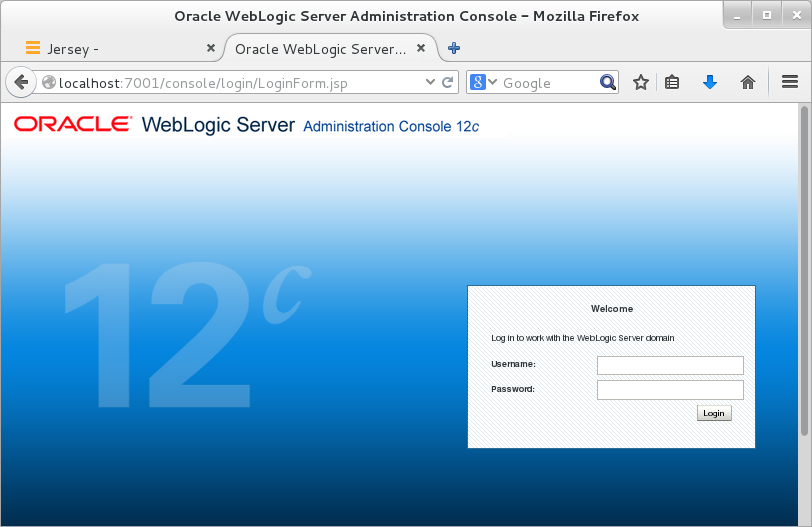Maximize the Firefox window
The height and width of the screenshot is (527, 812).
(767, 16)
